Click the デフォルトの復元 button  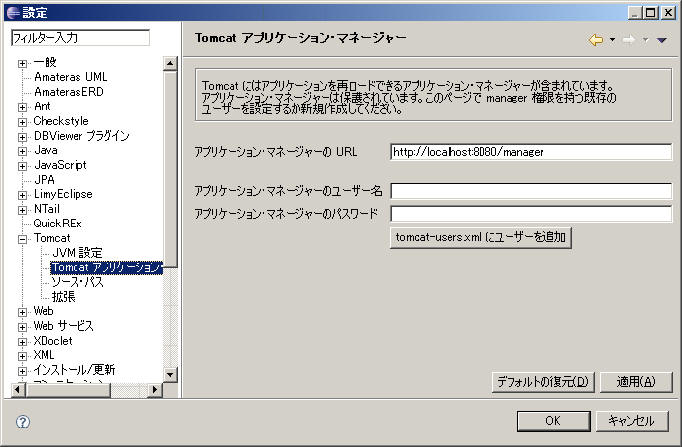pyautogui.click(x=544, y=382)
